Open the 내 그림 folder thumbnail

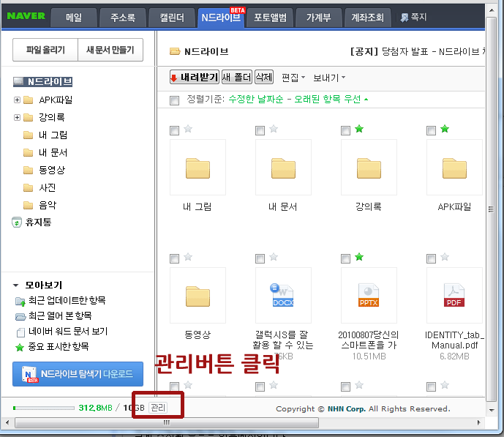click(198, 167)
